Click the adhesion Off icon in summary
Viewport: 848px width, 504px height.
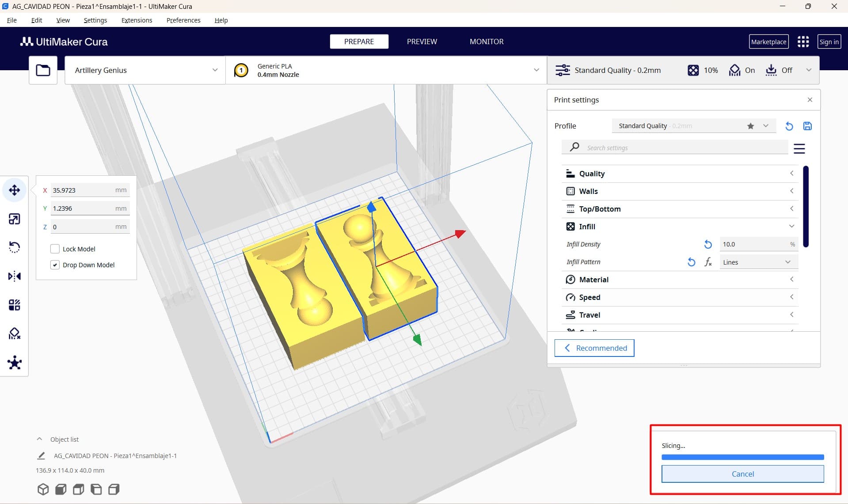click(771, 70)
